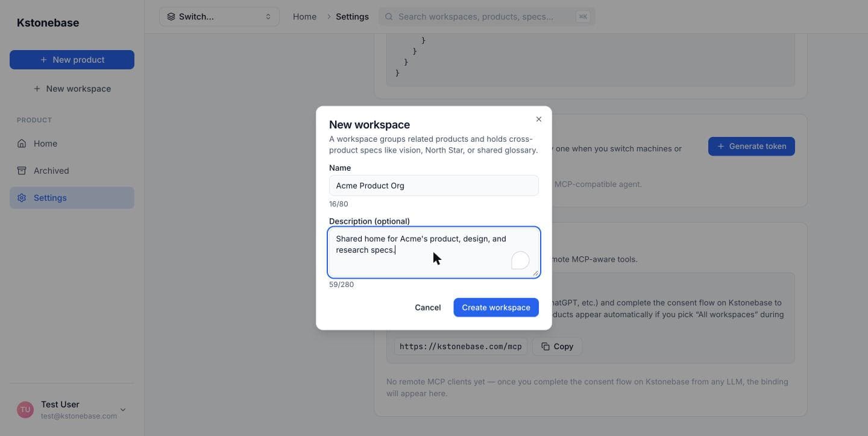
Task: Click into the Description textarea
Action: click(x=434, y=253)
